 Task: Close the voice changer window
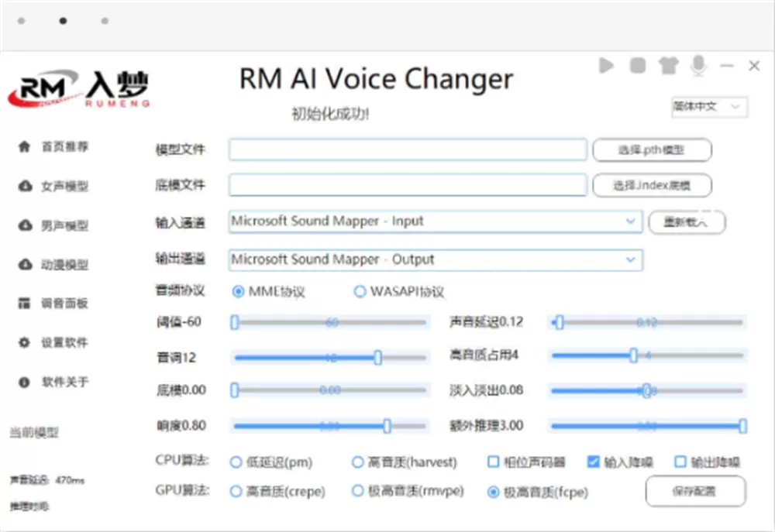pyautogui.click(x=754, y=65)
